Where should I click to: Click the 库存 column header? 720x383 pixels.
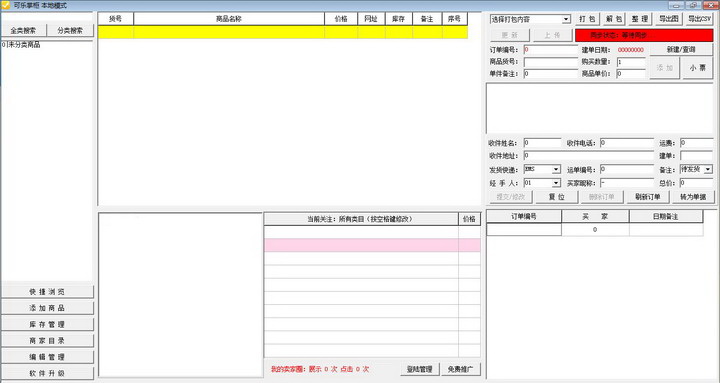[399, 19]
